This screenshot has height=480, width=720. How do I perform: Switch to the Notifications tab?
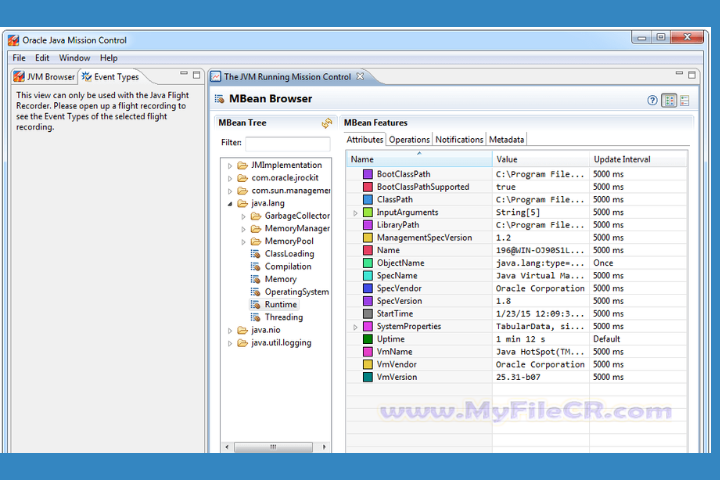tap(459, 140)
